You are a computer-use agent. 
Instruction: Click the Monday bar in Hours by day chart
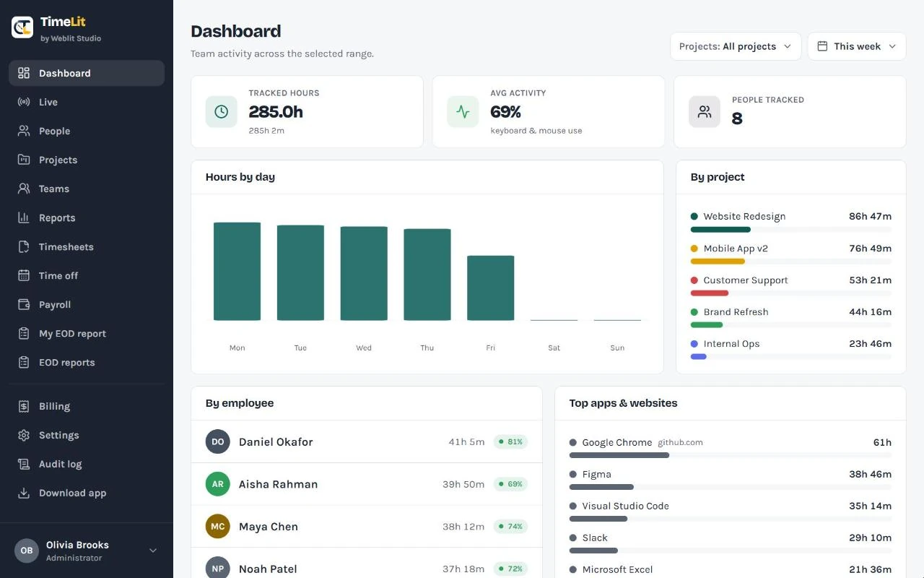237,271
